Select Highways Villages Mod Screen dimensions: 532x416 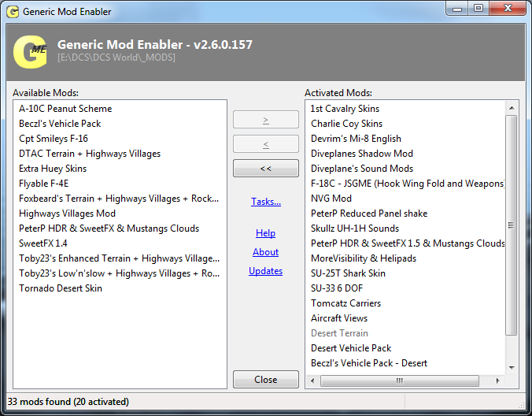coord(67,214)
